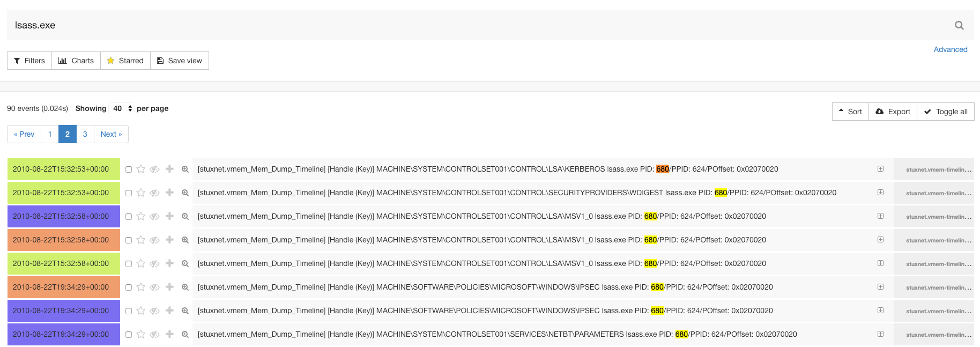980x347 pixels.
Task: Click the zoom magnifier icon on the NETBT event
Action: 185,334
